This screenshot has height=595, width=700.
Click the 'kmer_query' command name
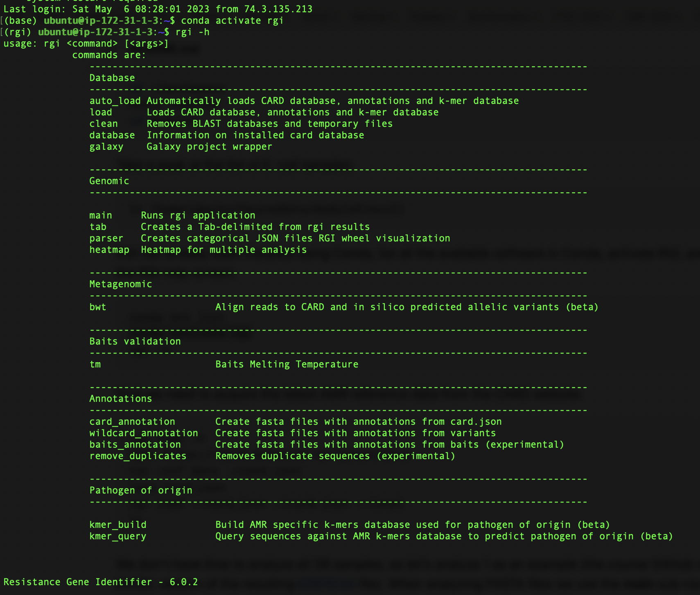pyautogui.click(x=118, y=536)
